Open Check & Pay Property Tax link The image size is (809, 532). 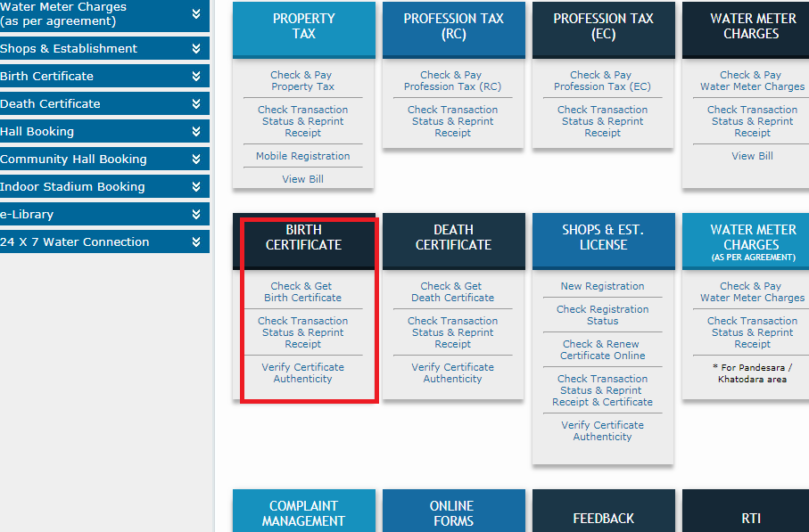(303, 81)
